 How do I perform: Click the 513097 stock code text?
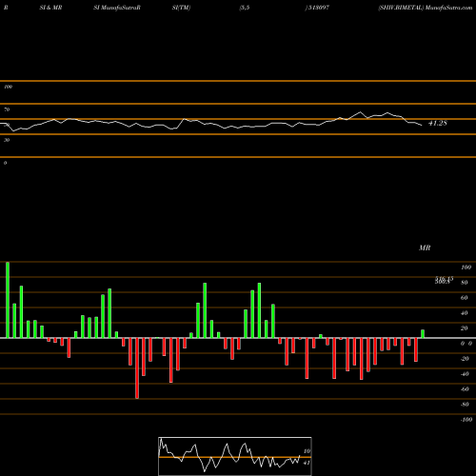pos(319,8)
